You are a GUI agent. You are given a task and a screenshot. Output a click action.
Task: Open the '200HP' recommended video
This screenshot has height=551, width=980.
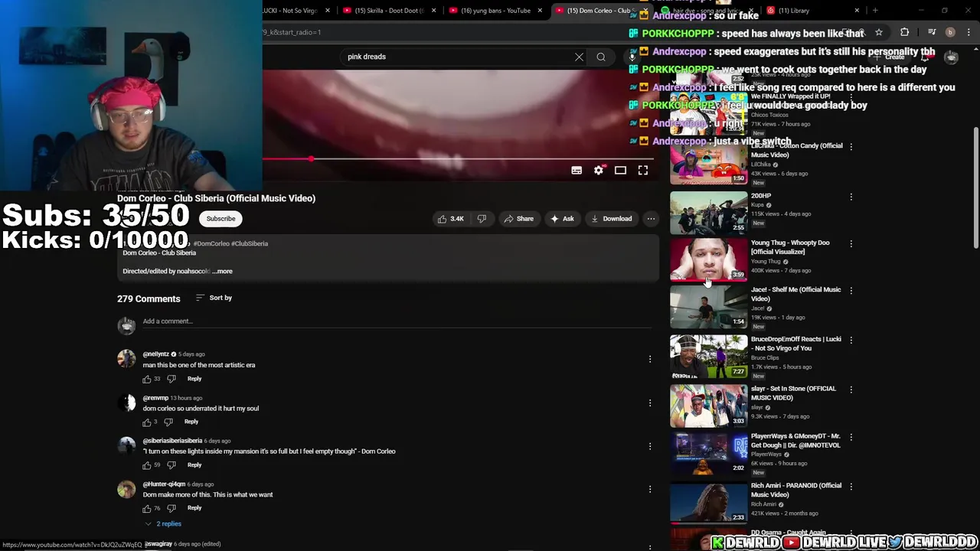click(x=708, y=211)
